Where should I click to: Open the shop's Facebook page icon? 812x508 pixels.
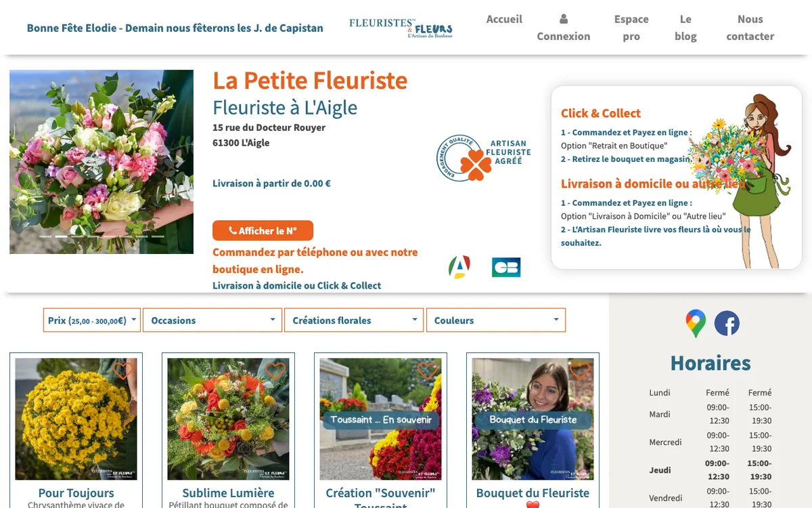click(x=727, y=324)
